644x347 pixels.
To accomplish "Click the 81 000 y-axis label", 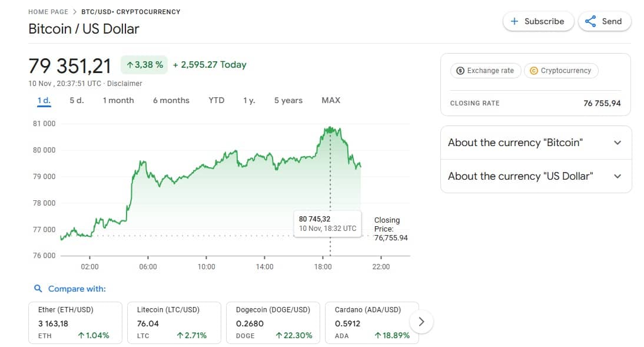I will coord(44,124).
